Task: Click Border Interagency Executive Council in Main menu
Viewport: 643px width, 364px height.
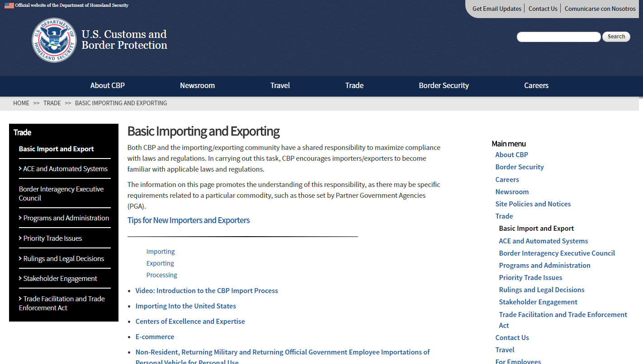Action: click(x=557, y=253)
